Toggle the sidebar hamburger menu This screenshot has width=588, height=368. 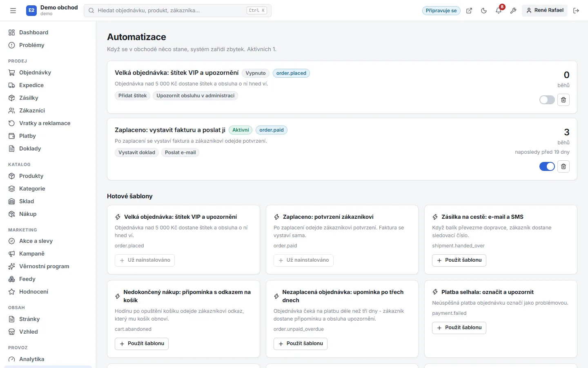(x=13, y=11)
